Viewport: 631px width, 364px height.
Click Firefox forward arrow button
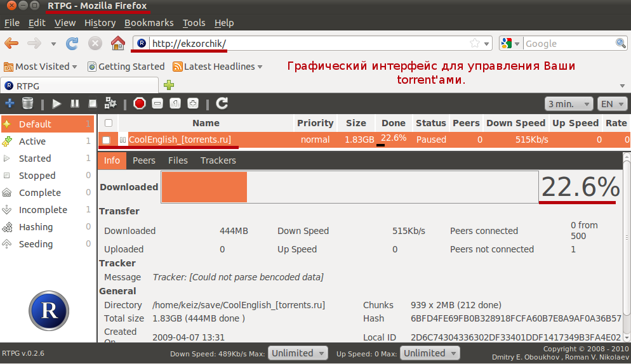[34, 43]
